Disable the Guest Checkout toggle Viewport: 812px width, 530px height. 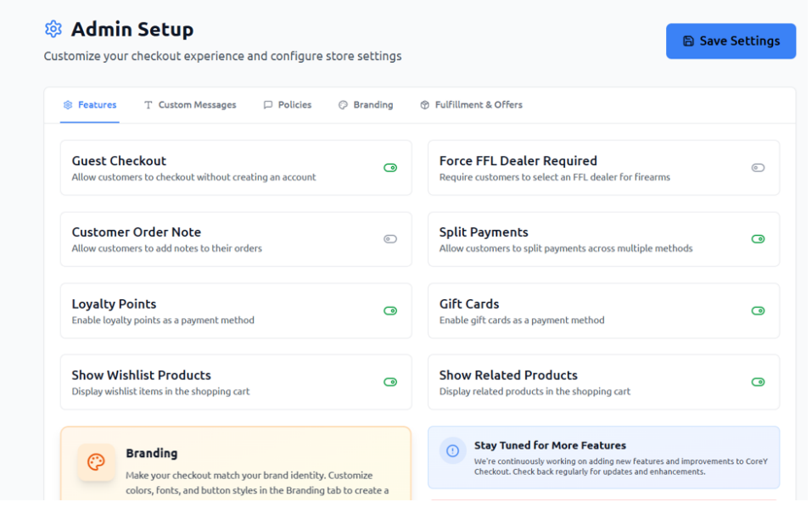390,168
